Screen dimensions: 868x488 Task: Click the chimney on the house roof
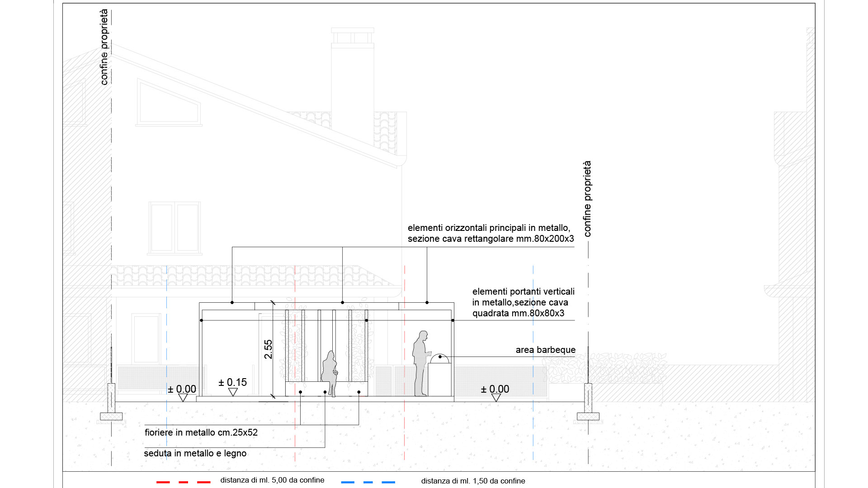click(353, 86)
